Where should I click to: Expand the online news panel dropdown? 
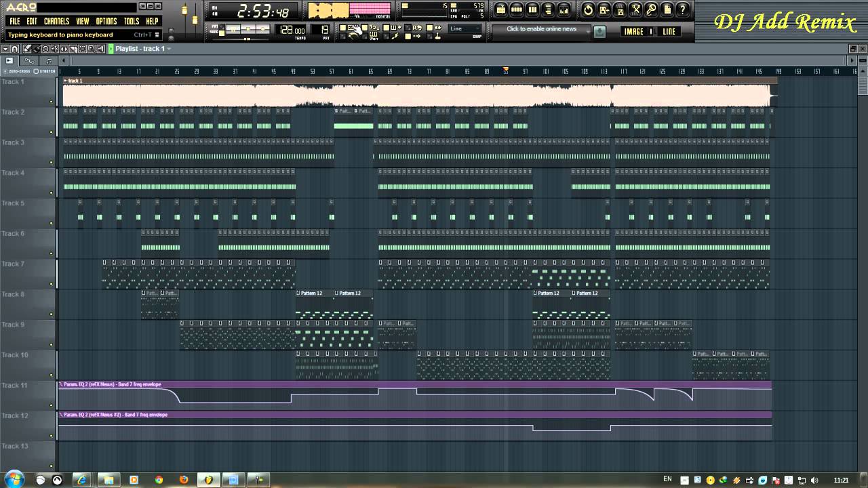(x=588, y=30)
